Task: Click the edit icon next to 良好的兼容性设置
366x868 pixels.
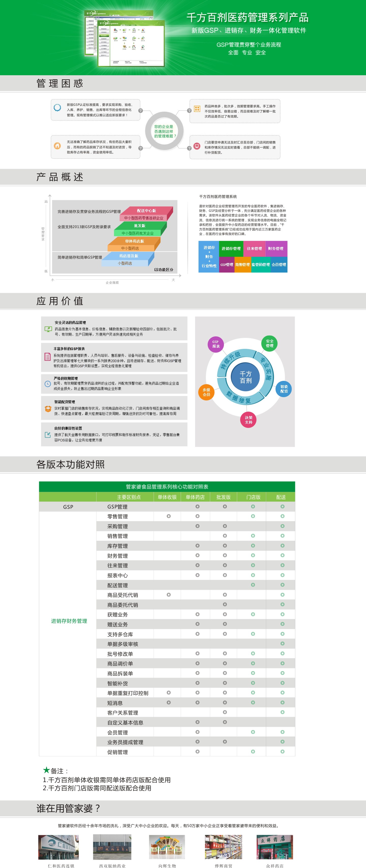Action: pos(48,435)
